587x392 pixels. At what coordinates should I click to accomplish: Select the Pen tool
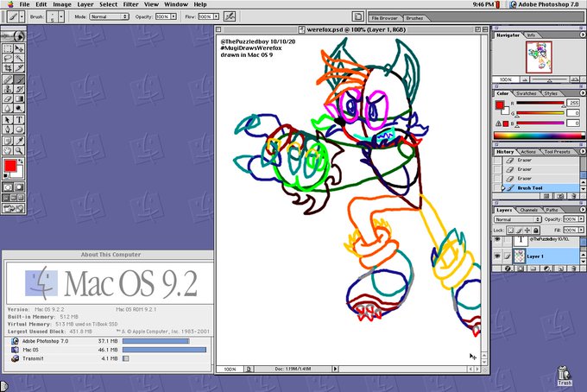[x=8, y=130]
